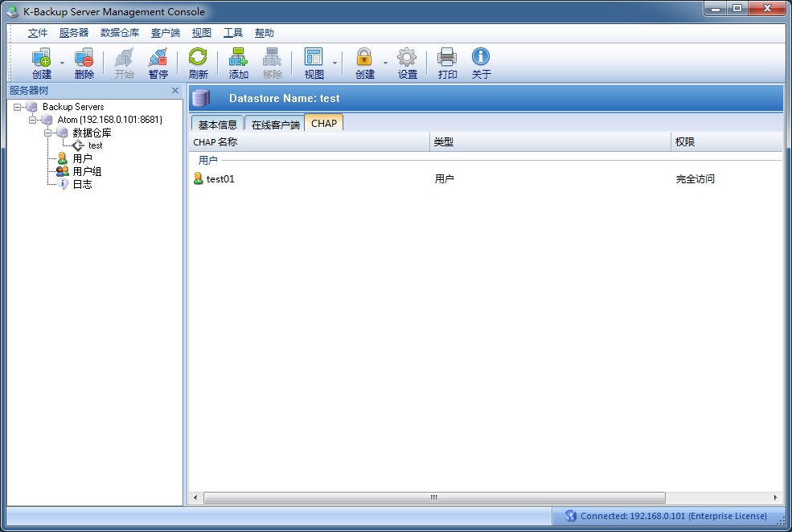The height and width of the screenshot is (532, 792).
Task: Click the 完全访问 permission cell
Action: coord(695,178)
